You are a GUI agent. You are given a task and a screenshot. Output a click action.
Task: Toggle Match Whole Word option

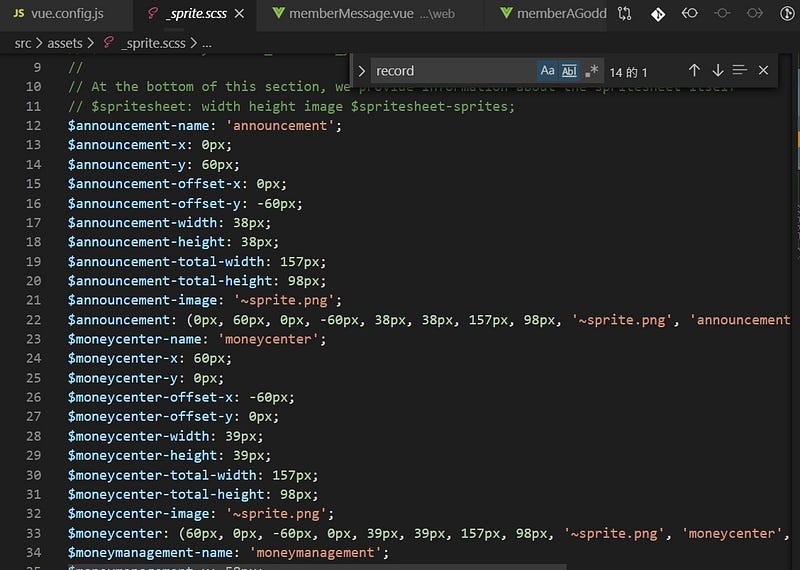tap(569, 71)
